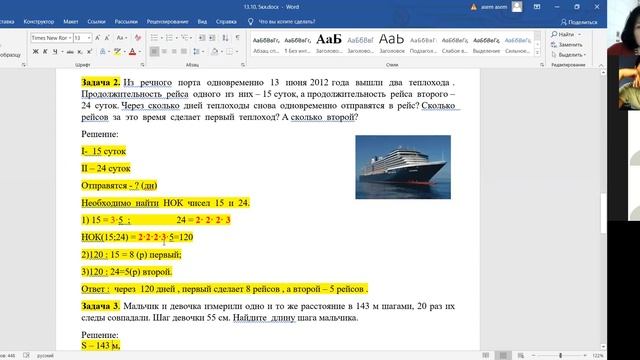Switch to read mode view
640x360 pixels.
coord(485,356)
